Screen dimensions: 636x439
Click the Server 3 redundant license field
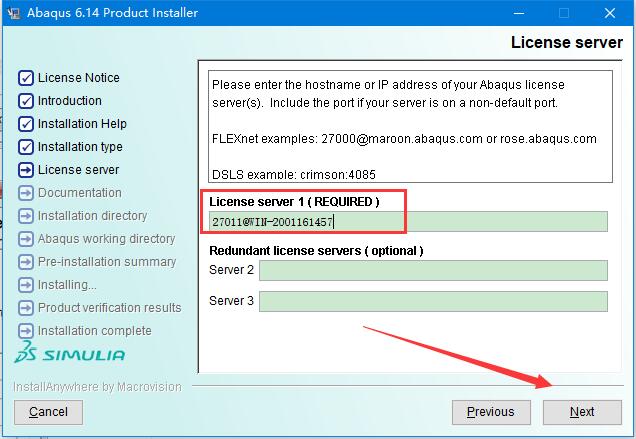coord(433,301)
